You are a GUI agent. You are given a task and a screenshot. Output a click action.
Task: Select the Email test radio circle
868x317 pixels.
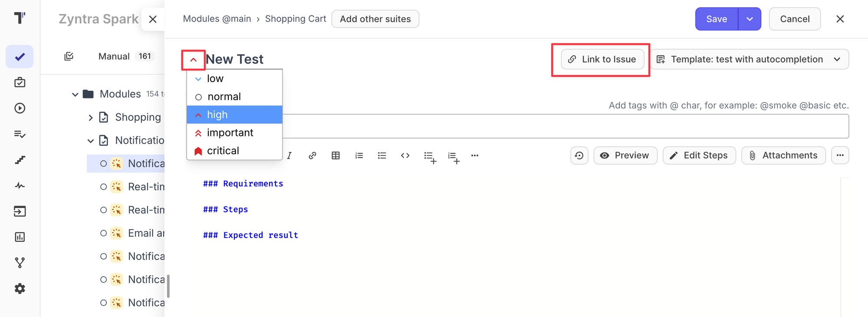pyautogui.click(x=103, y=233)
